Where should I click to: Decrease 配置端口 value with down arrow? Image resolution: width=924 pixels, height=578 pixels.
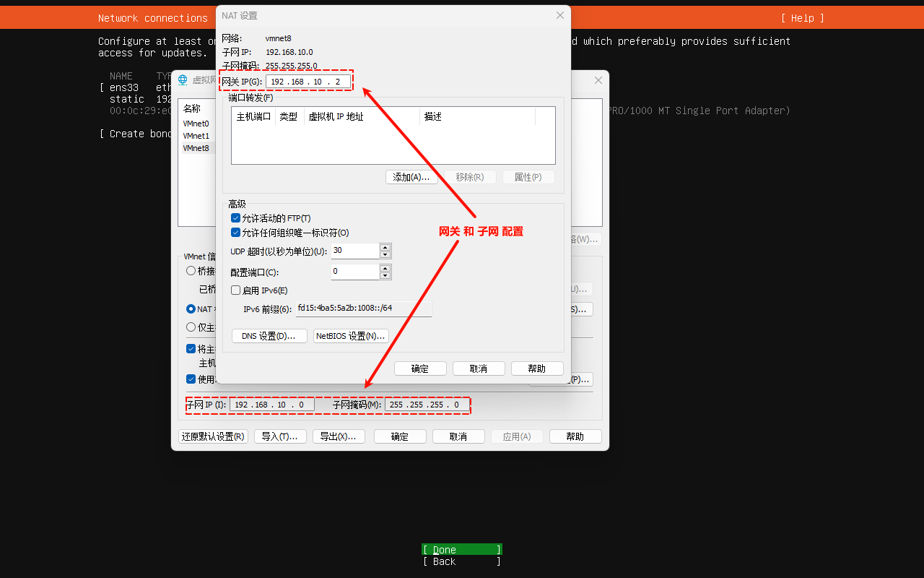coord(385,276)
